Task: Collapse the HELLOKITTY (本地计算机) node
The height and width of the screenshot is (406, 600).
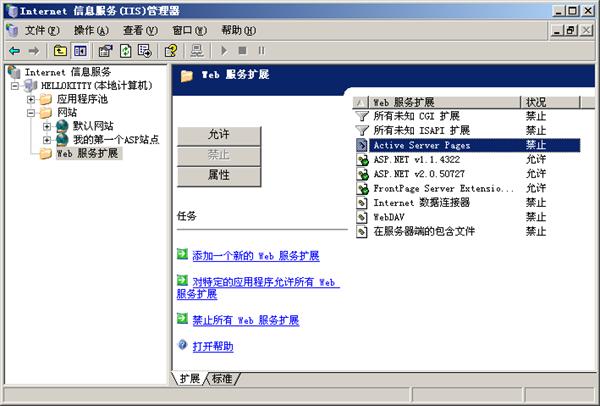Action: click(15, 86)
